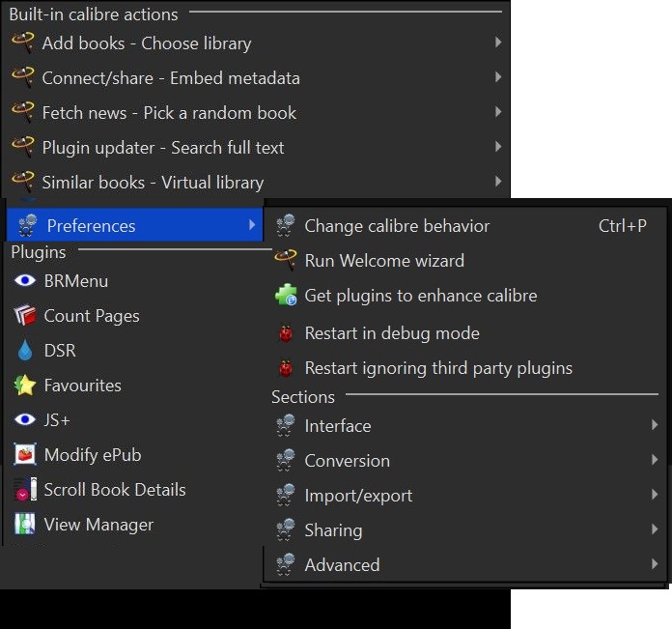Click the gears icon beside Preferences
The height and width of the screenshot is (629, 672).
coord(28,225)
